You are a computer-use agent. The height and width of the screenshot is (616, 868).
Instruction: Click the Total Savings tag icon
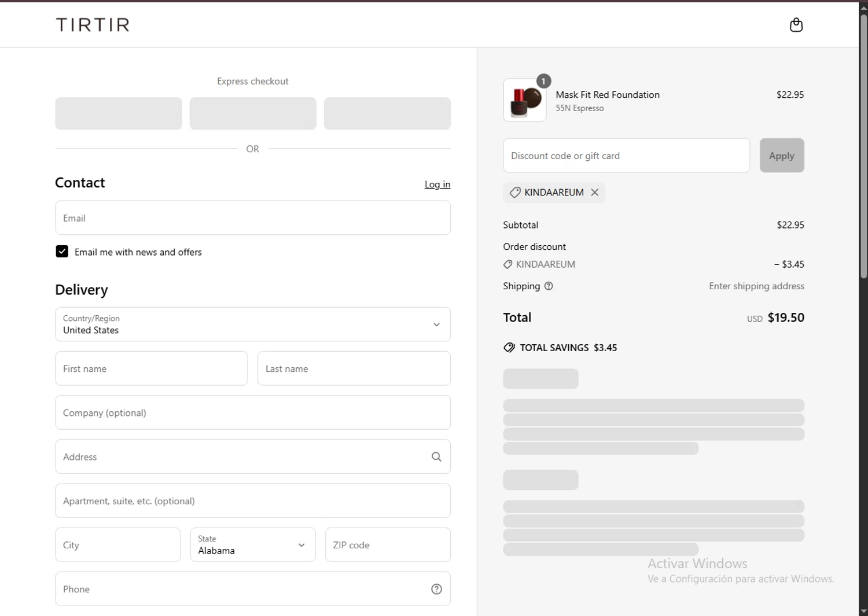(509, 348)
